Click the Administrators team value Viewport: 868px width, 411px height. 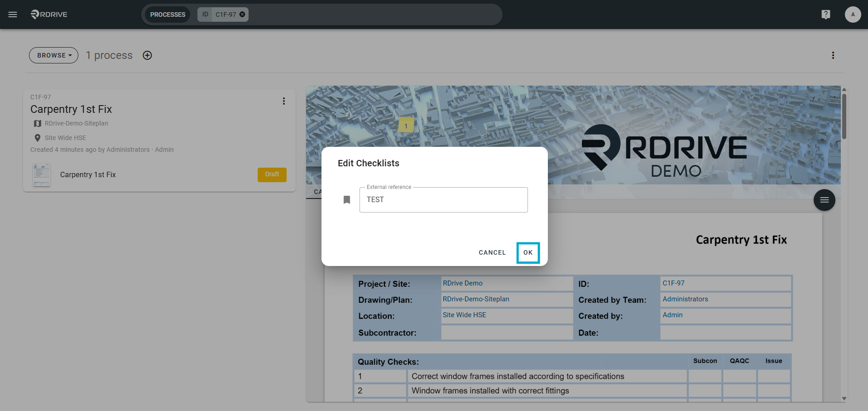(x=685, y=299)
